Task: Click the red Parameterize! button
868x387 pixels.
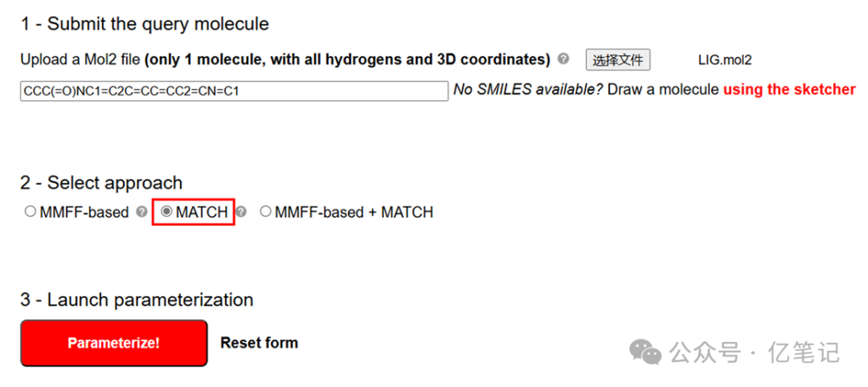Action: click(113, 343)
